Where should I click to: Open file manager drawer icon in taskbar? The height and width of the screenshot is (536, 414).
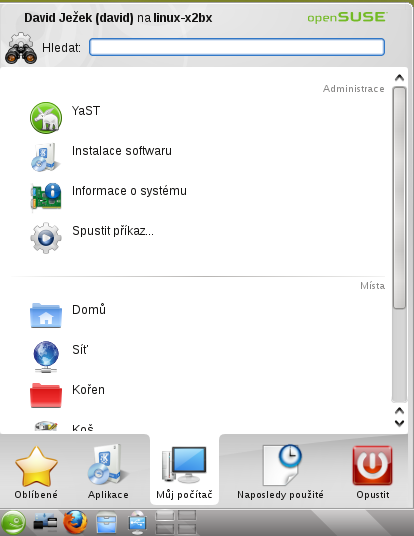(x=106, y=522)
